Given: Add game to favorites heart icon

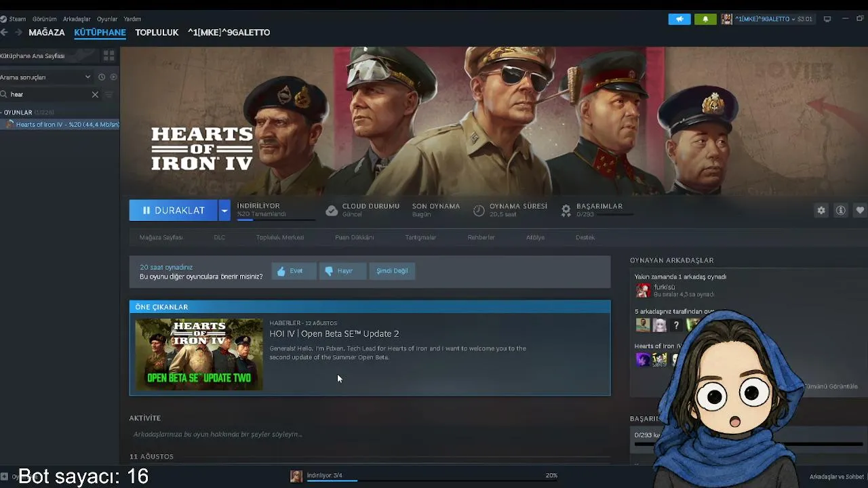Looking at the screenshot, I should tap(860, 210).
